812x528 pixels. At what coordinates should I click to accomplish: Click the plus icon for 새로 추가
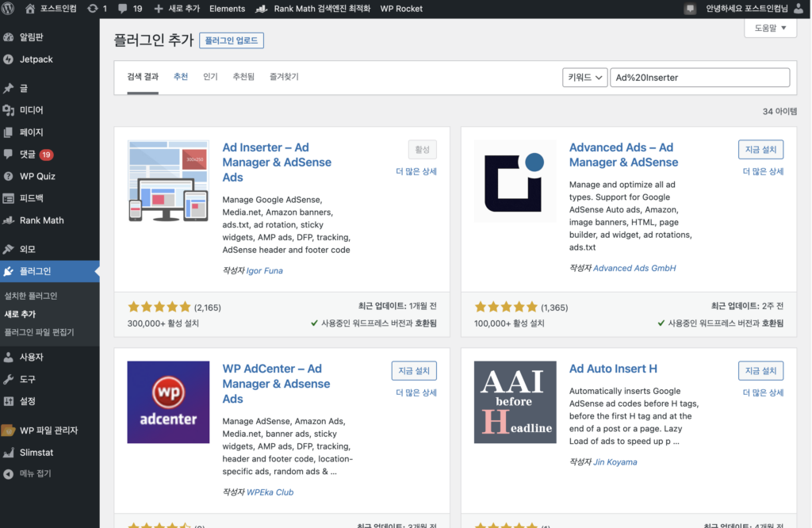(159, 9)
